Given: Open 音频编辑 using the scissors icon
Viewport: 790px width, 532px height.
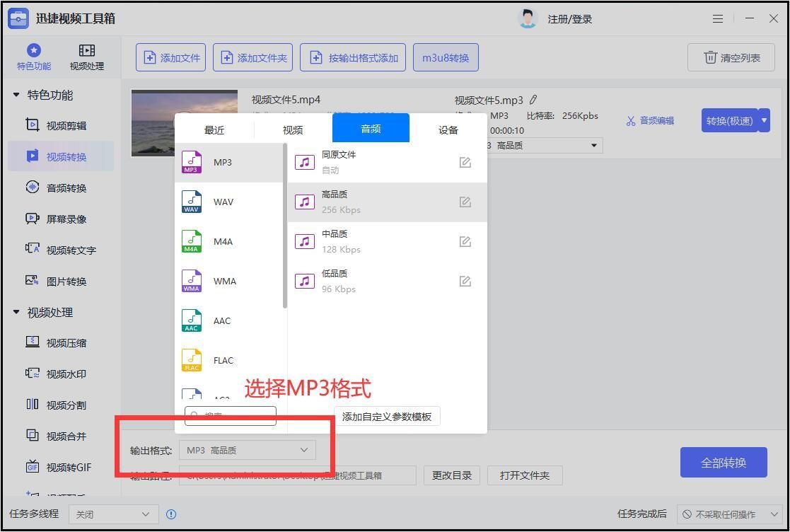Looking at the screenshot, I should click(x=650, y=120).
